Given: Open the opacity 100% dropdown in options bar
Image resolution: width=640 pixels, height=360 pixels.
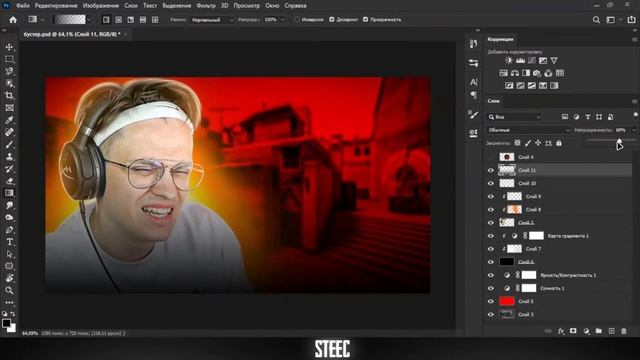Looking at the screenshot, I should click(x=282, y=20).
